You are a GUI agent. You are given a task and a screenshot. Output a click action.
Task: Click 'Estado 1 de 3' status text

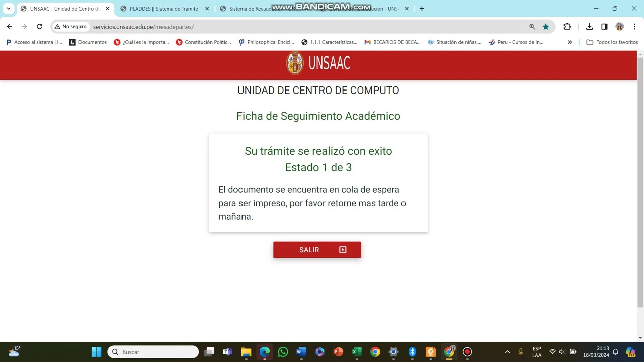point(318,167)
